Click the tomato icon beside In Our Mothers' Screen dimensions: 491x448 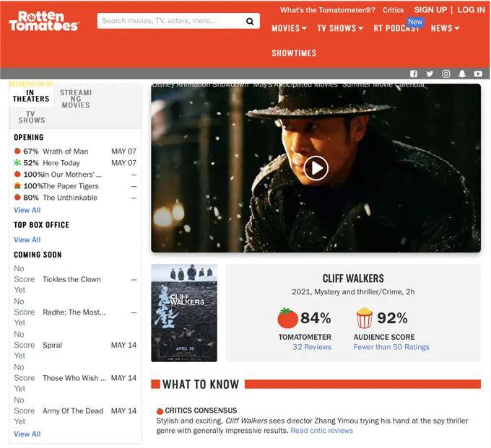[x=17, y=175]
